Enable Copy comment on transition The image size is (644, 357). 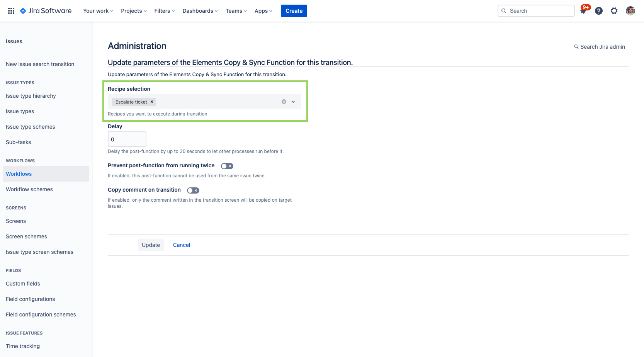(193, 190)
